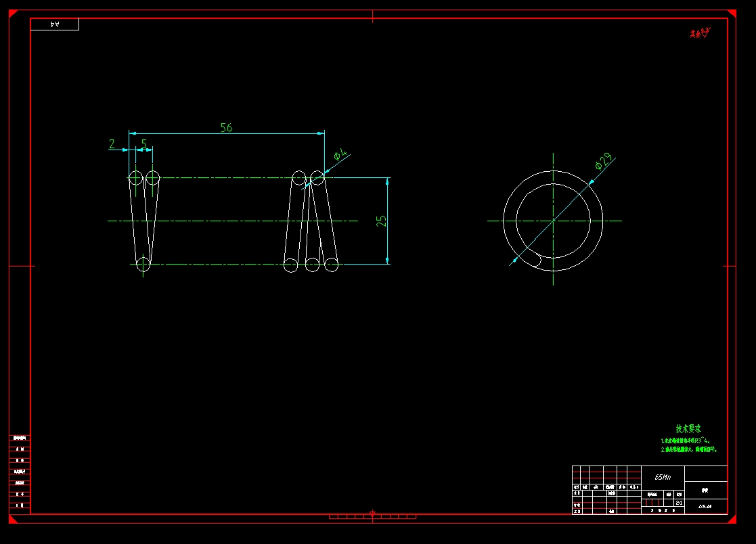
Task: Select the φ29 diameter label
Action: 604,162
